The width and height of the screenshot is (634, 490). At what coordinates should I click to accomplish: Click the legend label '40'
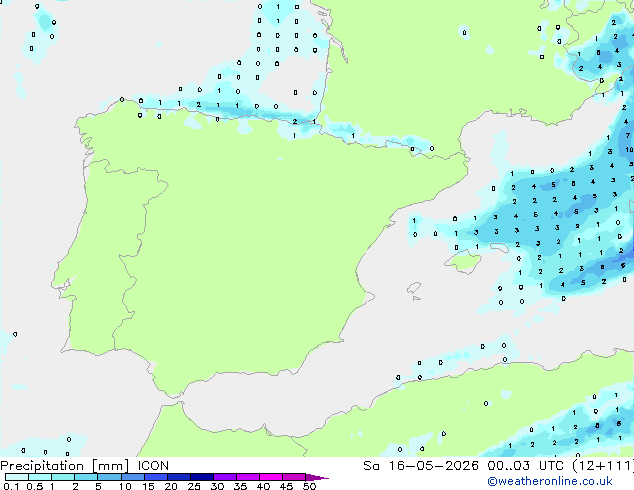(x=264, y=486)
